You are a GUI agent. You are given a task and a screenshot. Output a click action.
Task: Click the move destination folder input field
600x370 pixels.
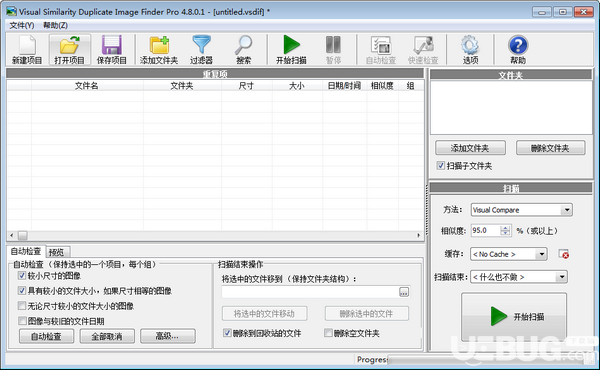[310, 292]
